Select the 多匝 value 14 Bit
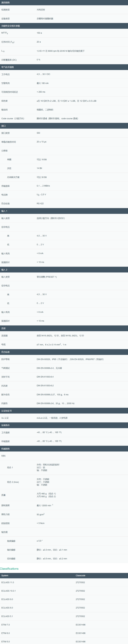The image size is (128, 644). (39, 168)
